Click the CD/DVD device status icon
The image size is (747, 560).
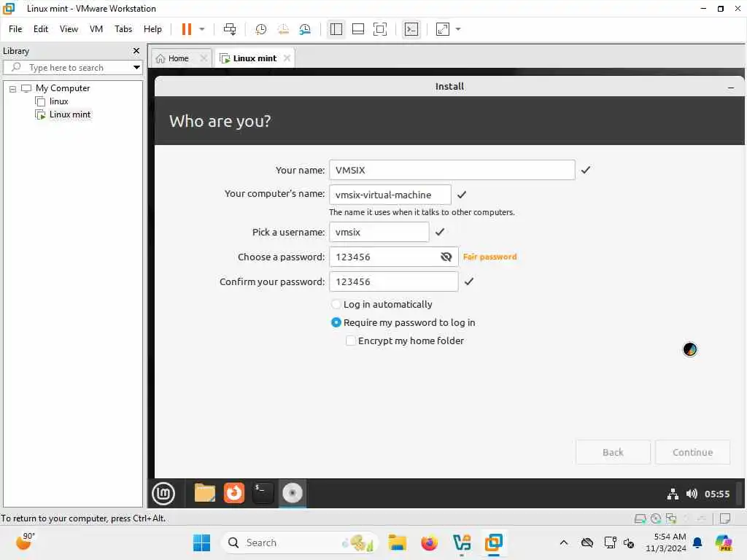656,518
